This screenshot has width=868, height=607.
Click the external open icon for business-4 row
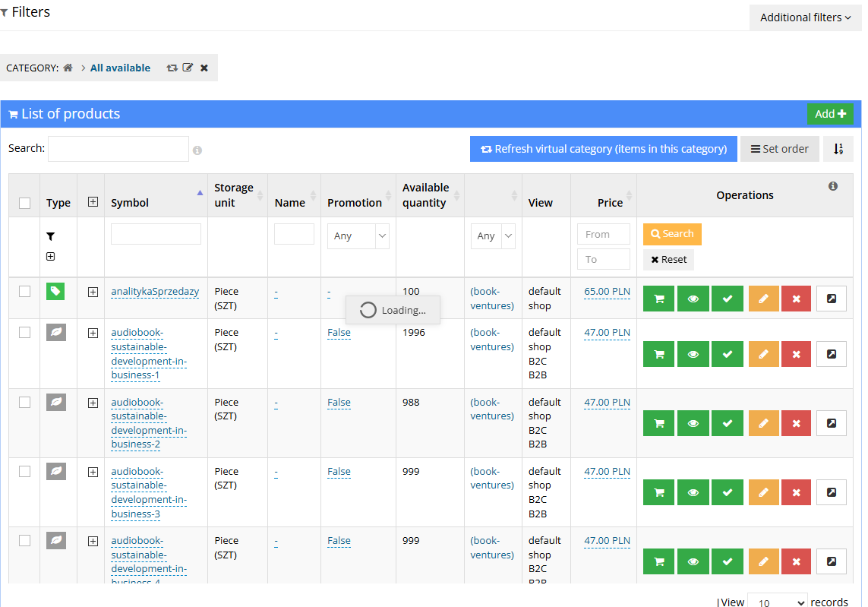[x=832, y=561]
